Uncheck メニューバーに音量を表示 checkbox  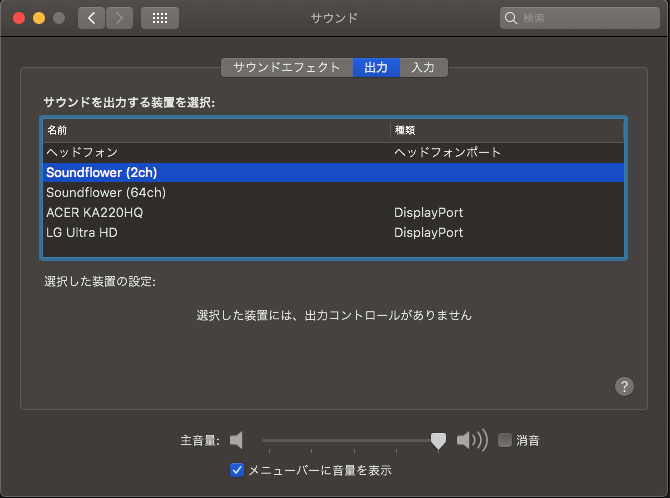[x=237, y=469]
